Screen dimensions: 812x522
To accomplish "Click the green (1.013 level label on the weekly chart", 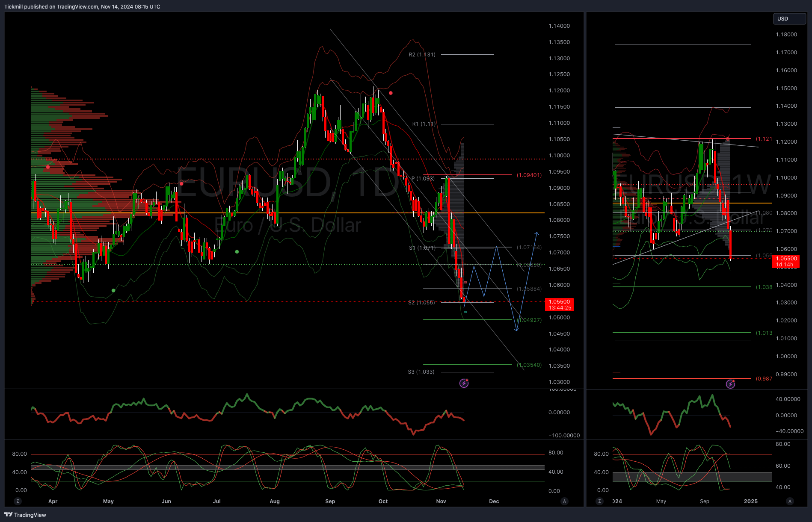I will click(x=764, y=333).
